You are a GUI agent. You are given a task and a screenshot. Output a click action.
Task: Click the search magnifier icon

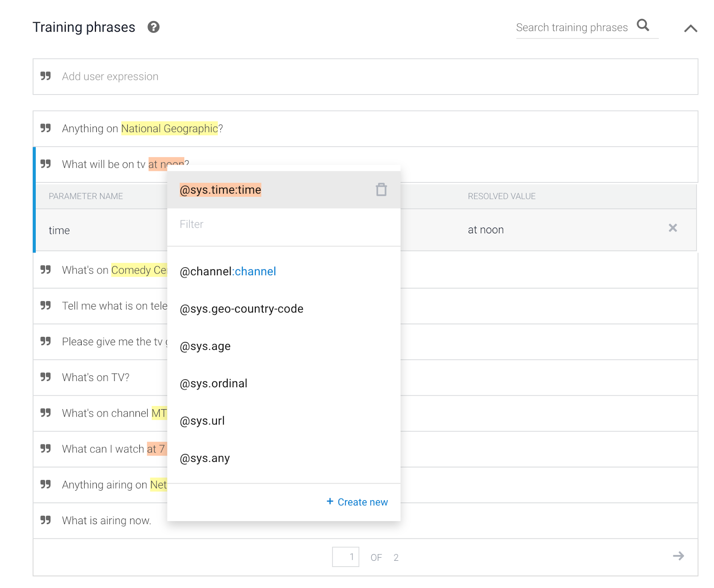[x=643, y=25]
